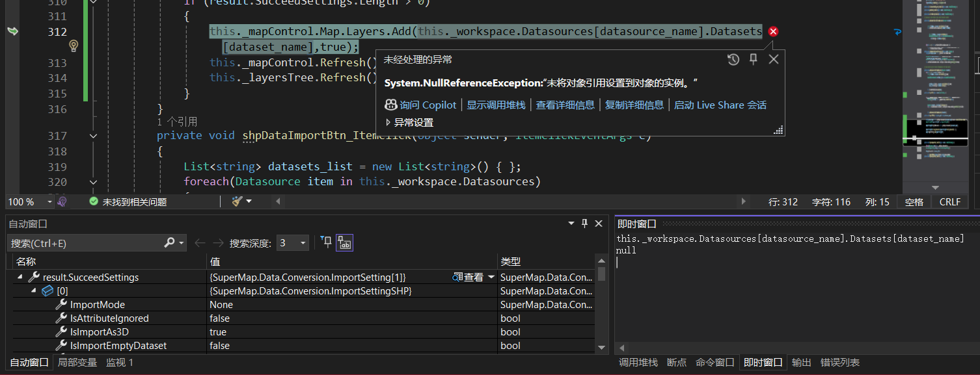
Task: Switch to the 监视 1 tab
Action: [120, 363]
